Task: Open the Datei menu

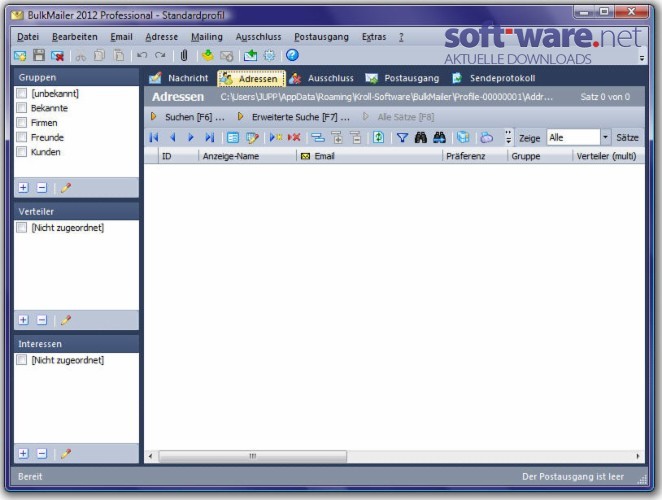Action: click(28, 37)
